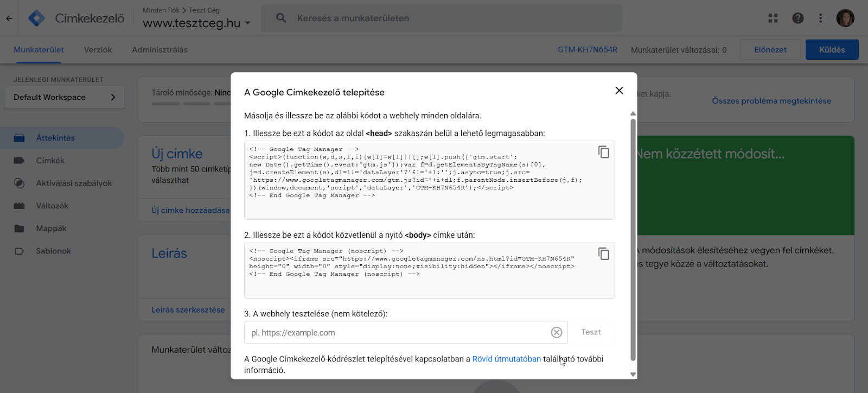The width and height of the screenshot is (868, 393).
Task: Open the user account avatar
Action: [x=845, y=18]
